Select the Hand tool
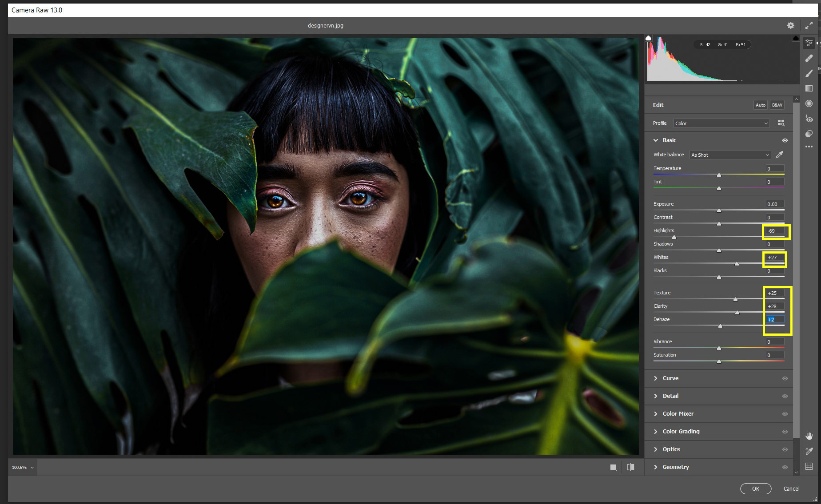821x504 pixels. [809, 436]
